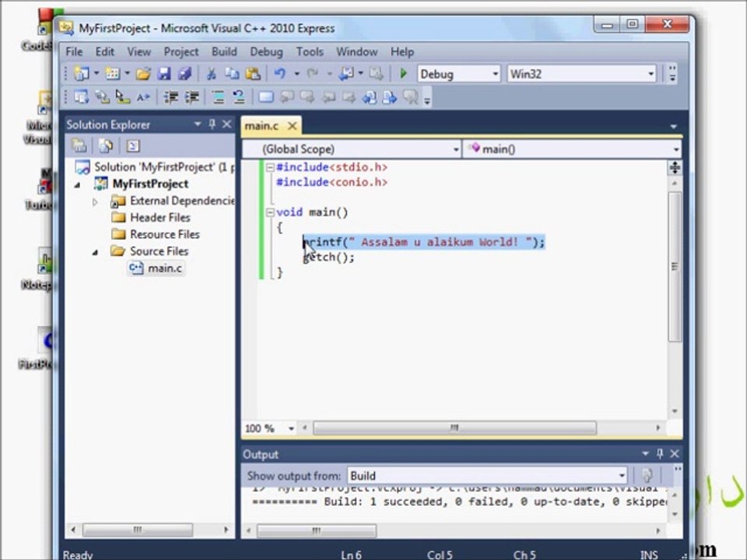The height and width of the screenshot is (560, 747).
Task: Expand the External Dependencies tree node
Action: pos(95,202)
